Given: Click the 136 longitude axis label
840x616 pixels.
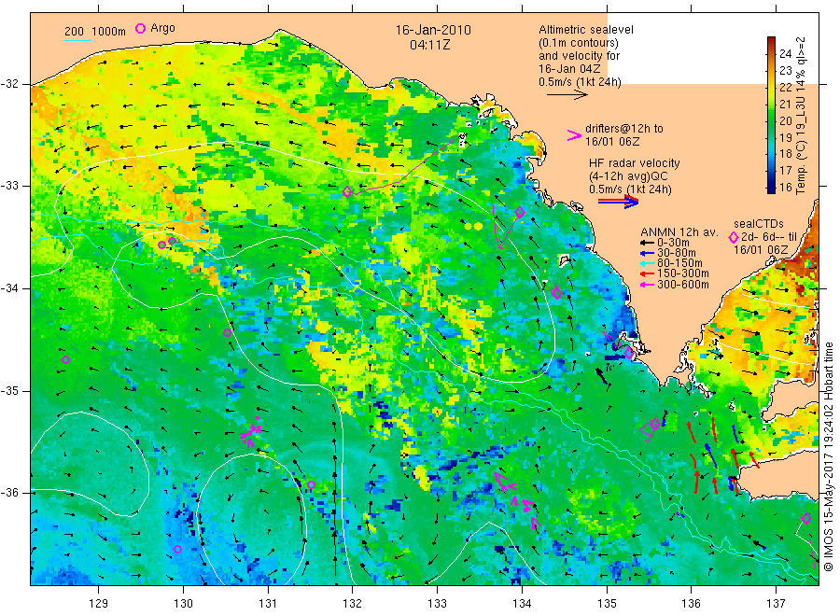Looking at the screenshot, I should pos(691,604).
